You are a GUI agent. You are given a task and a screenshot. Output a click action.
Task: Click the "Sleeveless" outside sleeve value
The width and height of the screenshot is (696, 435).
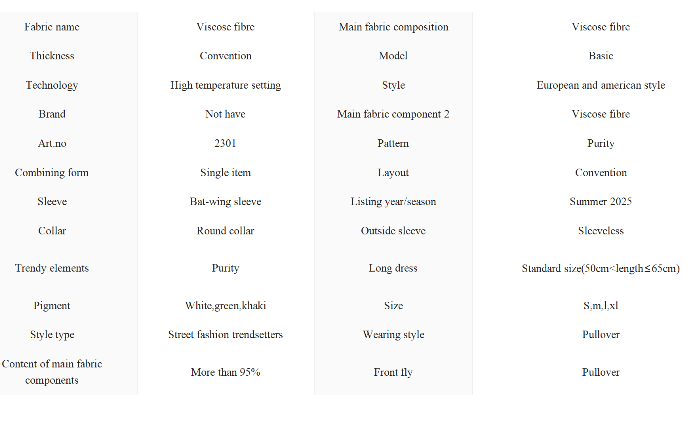(600, 230)
